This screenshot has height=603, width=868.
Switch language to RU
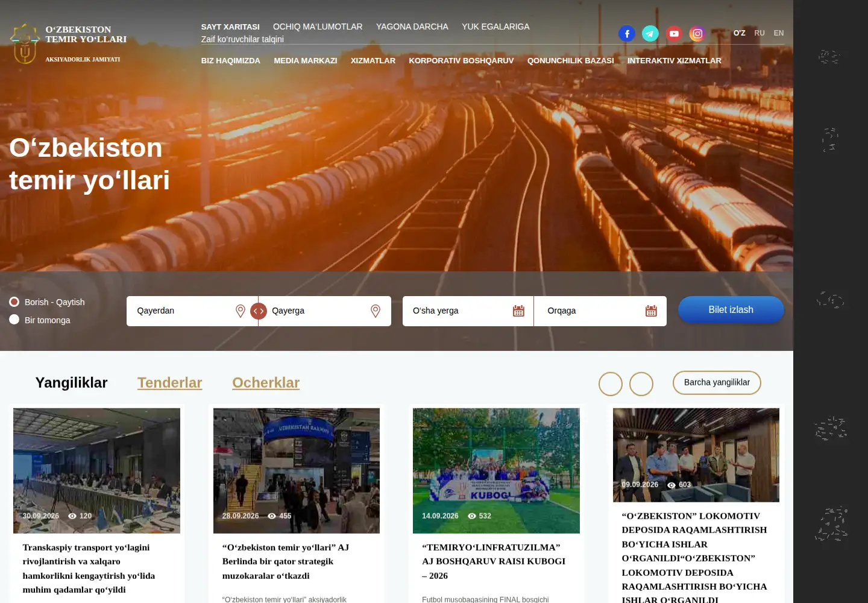(759, 33)
